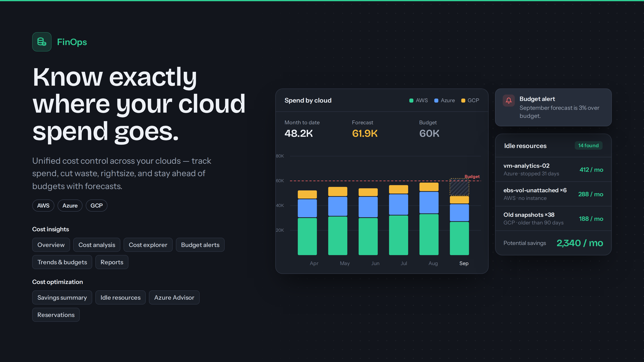Open Budget alerts

point(200,245)
